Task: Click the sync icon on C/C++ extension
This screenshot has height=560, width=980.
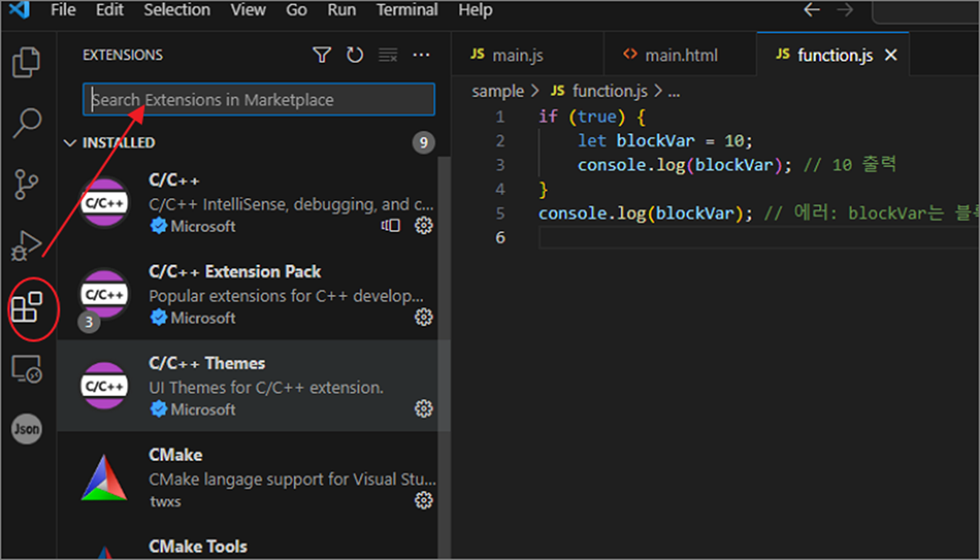Action: pyautogui.click(x=391, y=225)
